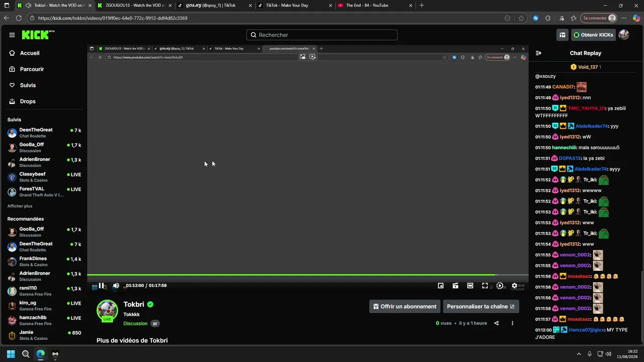Viewport: 644px width, 362px height.
Task: Mute the video player volume
Action: click(x=116, y=286)
